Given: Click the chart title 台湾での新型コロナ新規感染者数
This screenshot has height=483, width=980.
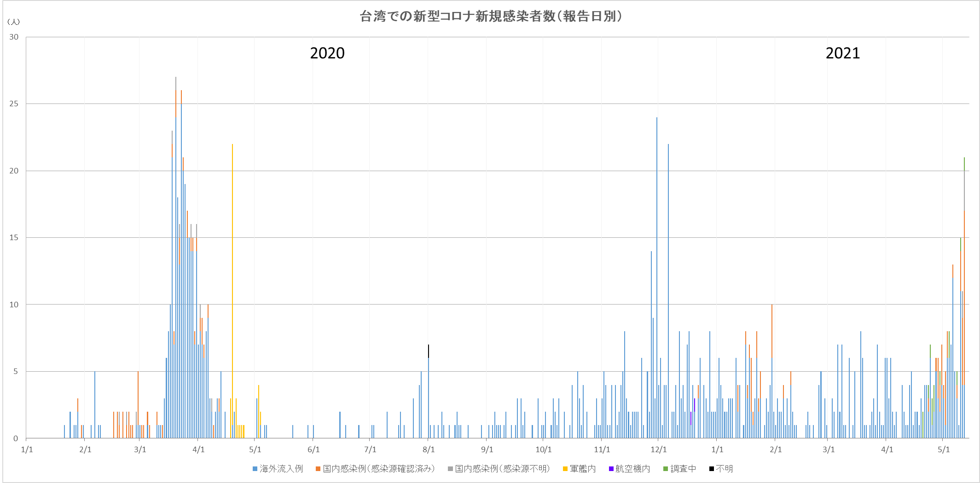Looking at the screenshot, I should pos(458,17).
